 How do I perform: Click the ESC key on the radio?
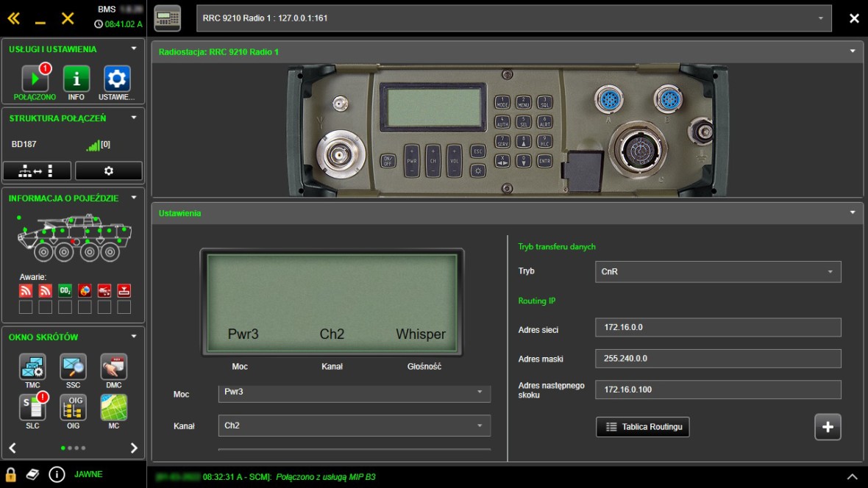477,151
